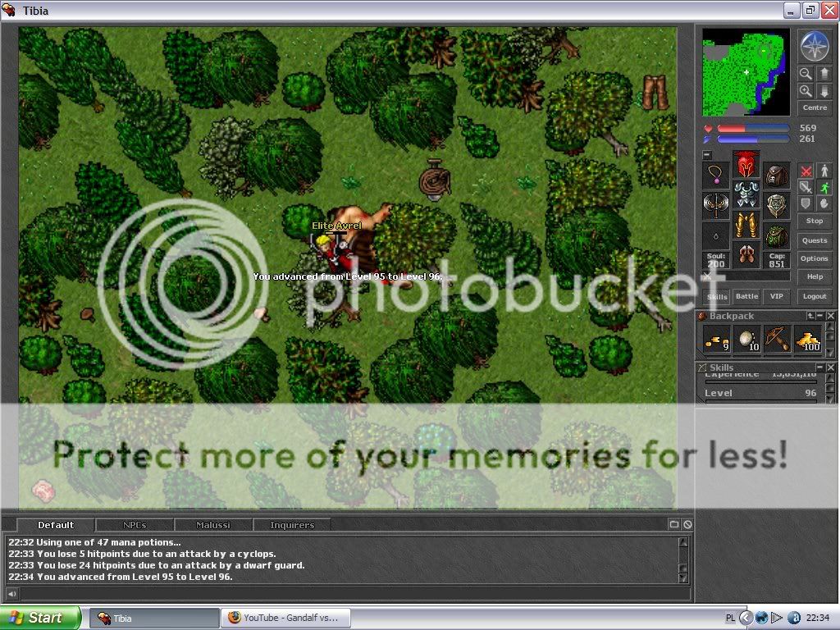Click the automap view

(x=746, y=72)
